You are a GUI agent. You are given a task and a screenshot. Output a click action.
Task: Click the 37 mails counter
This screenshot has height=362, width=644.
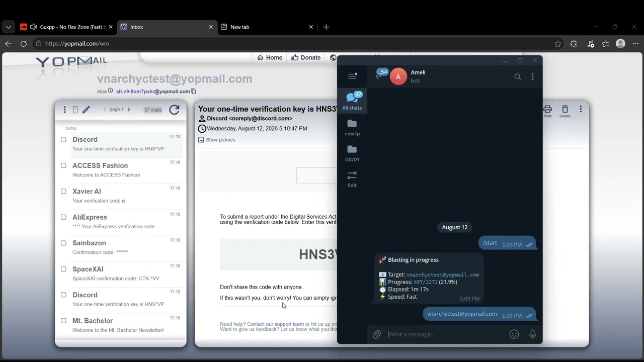pyautogui.click(x=153, y=110)
